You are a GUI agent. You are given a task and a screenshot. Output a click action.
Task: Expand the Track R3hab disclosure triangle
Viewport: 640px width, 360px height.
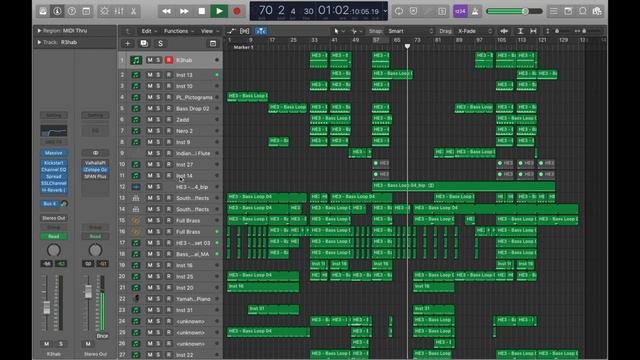[x=39, y=42]
